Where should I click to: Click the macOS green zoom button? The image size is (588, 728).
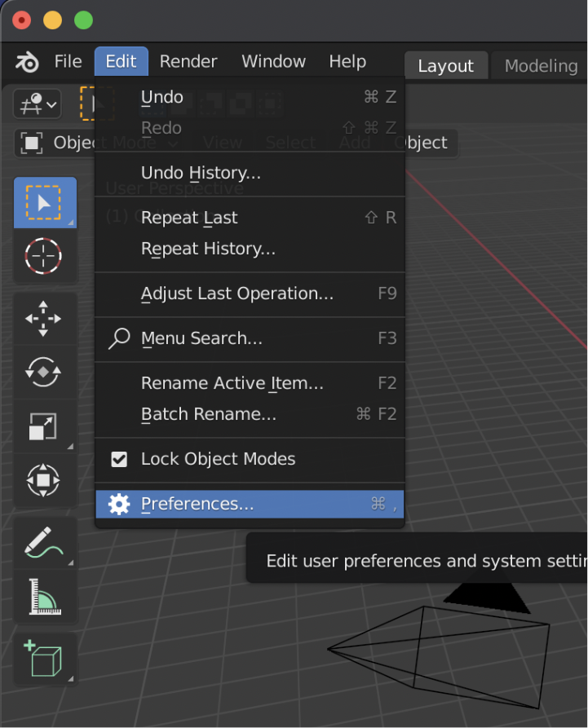[x=84, y=20]
